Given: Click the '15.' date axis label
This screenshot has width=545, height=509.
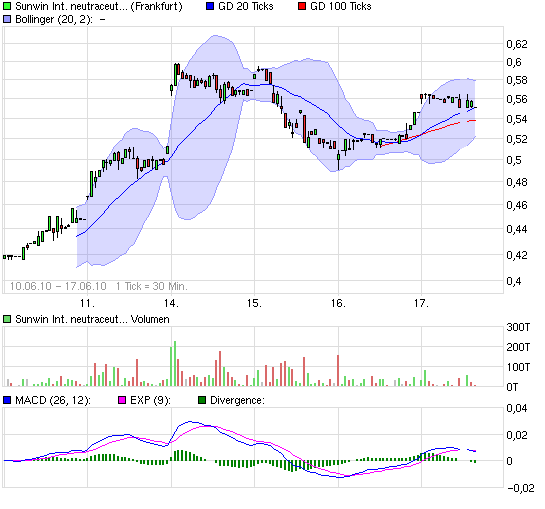Looking at the screenshot, I should pyautogui.click(x=254, y=303).
